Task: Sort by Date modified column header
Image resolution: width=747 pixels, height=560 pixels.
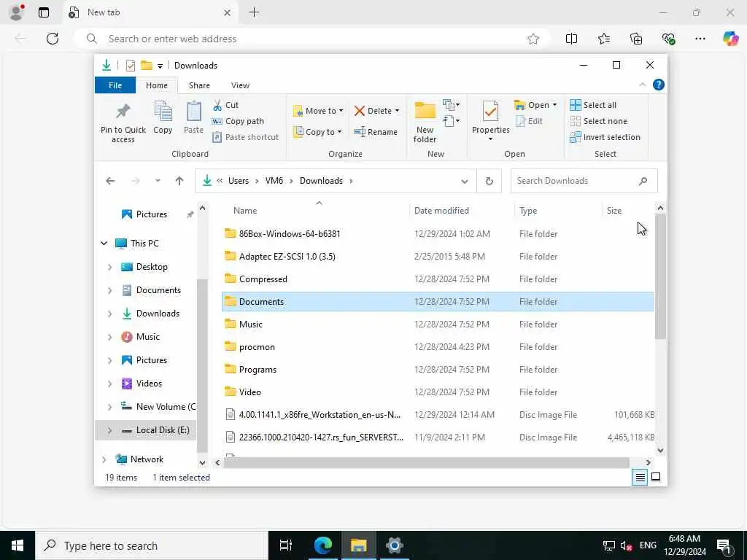Action: click(x=461, y=211)
